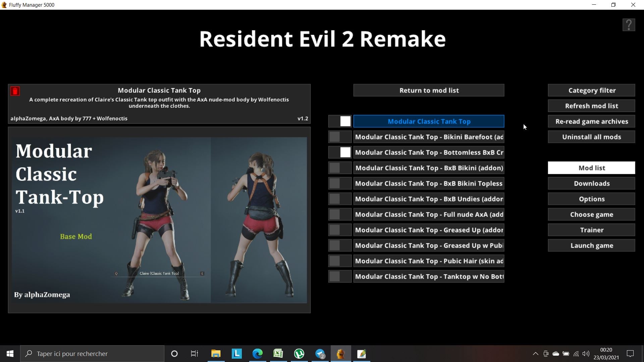Open Microsoft Edge from the taskbar
The width and height of the screenshot is (644, 362).
[257, 354]
